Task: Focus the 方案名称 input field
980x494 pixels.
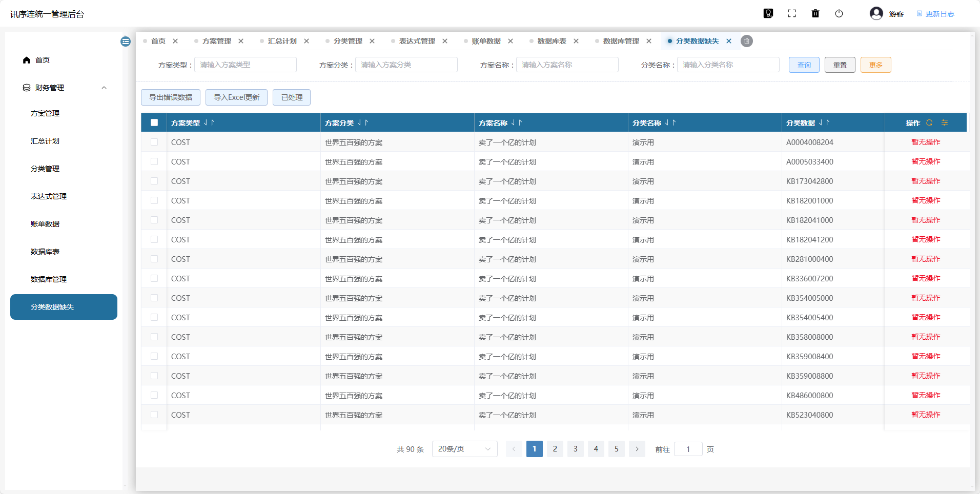Action: (x=567, y=65)
